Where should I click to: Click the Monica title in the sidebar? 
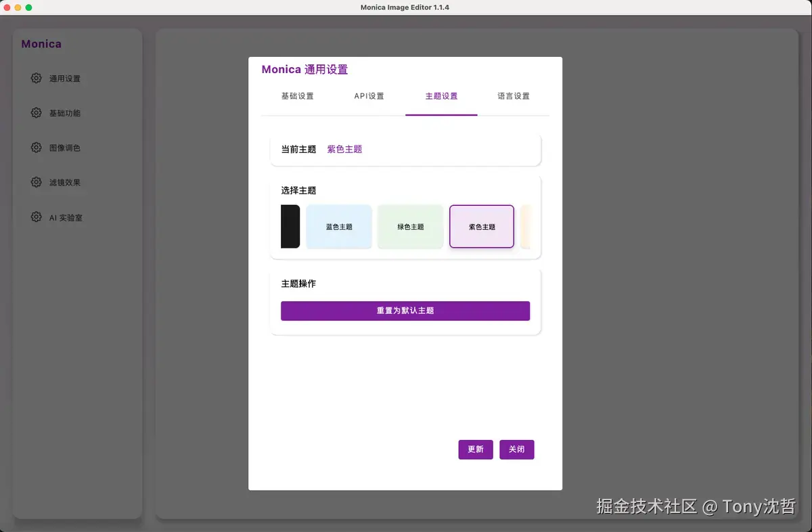41,43
